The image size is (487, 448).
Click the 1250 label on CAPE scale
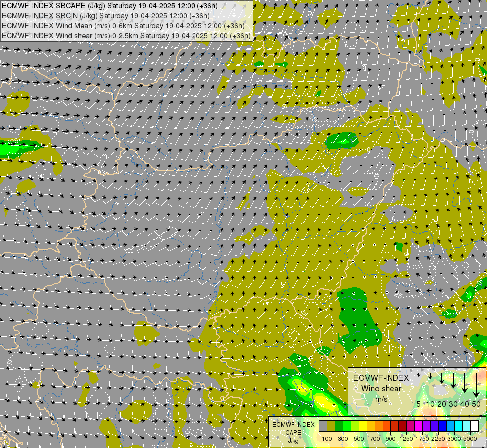pyautogui.click(x=406, y=439)
